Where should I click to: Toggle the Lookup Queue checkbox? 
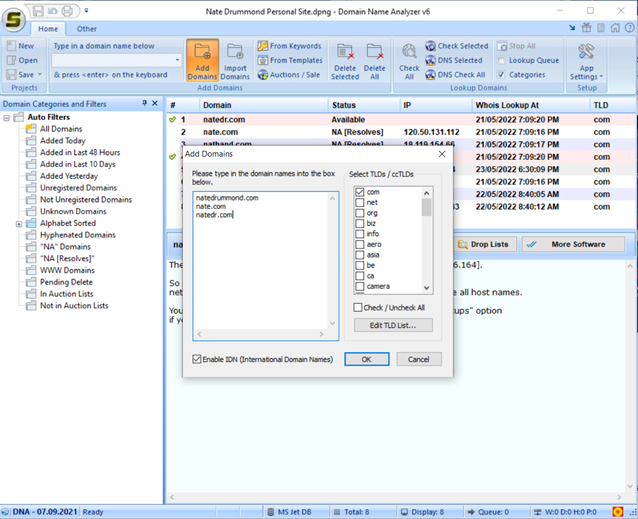tap(501, 60)
